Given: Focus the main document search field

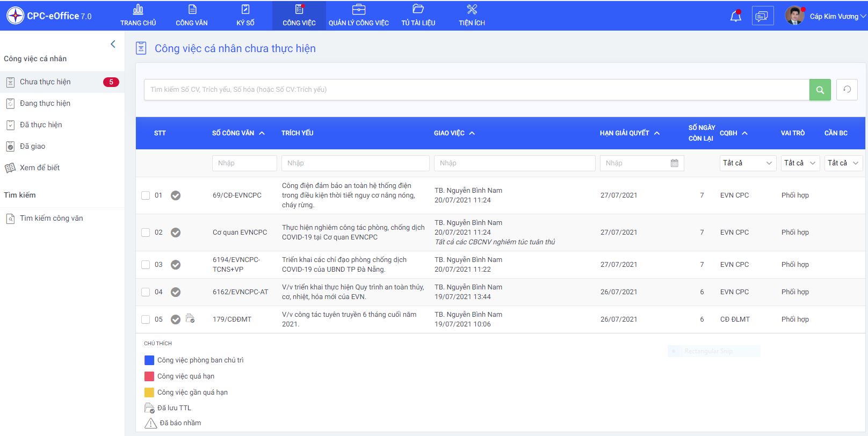Looking at the screenshot, I should pyautogui.click(x=476, y=90).
